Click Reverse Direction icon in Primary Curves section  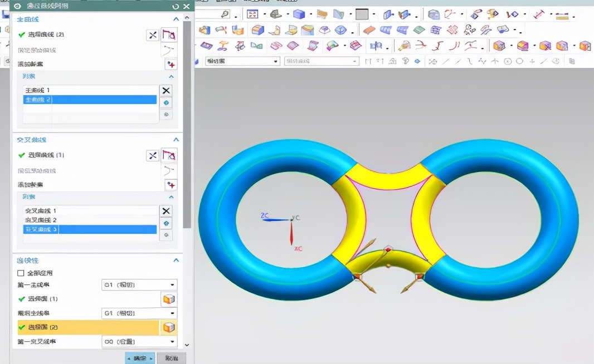[x=152, y=35]
